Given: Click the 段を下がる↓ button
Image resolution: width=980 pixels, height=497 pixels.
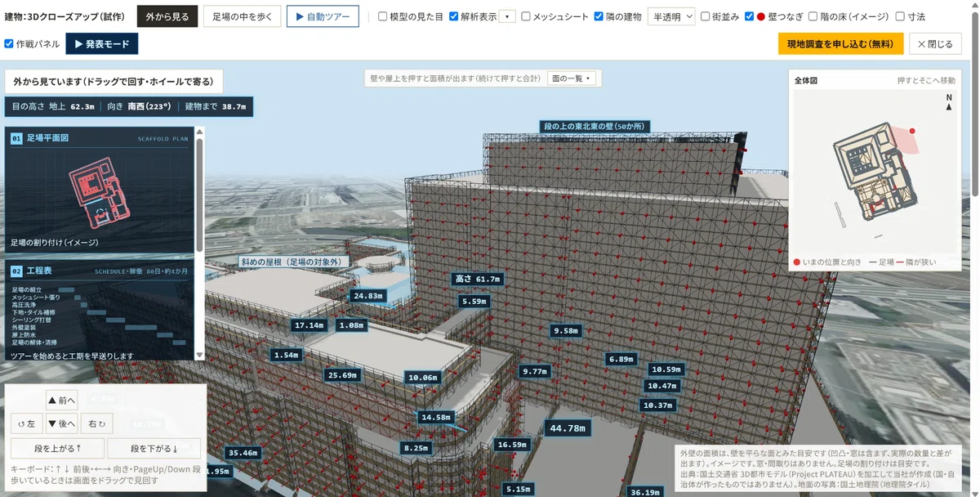Looking at the screenshot, I should point(154,449).
